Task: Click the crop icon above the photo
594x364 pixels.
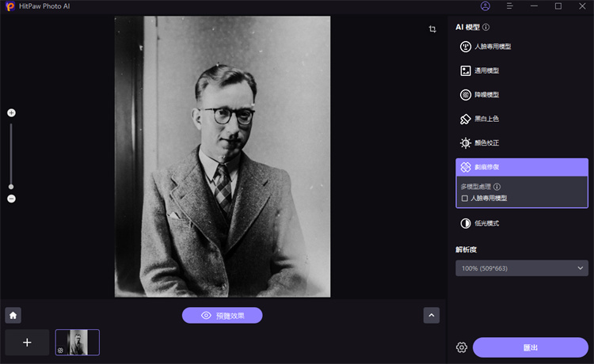Action: (x=432, y=29)
